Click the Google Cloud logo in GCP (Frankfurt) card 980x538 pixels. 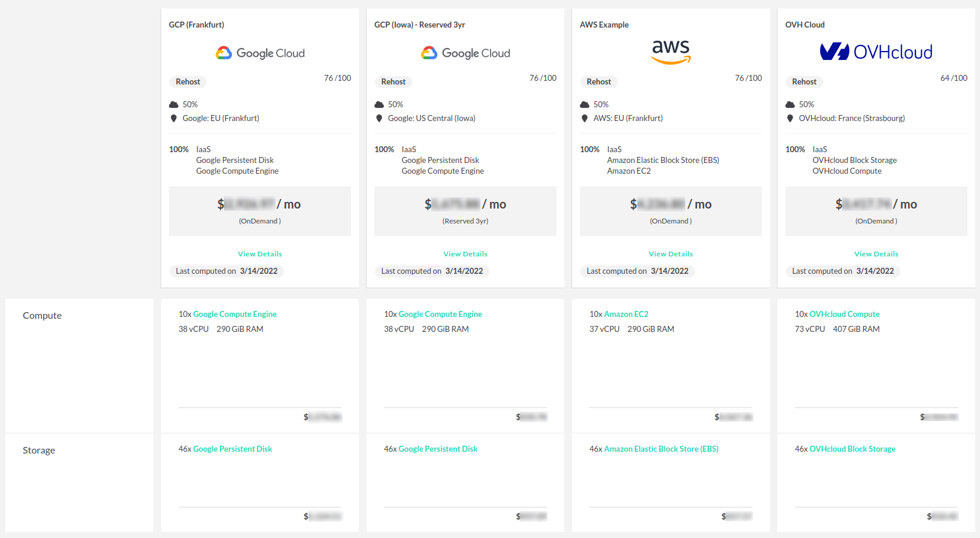pos(260,53)
